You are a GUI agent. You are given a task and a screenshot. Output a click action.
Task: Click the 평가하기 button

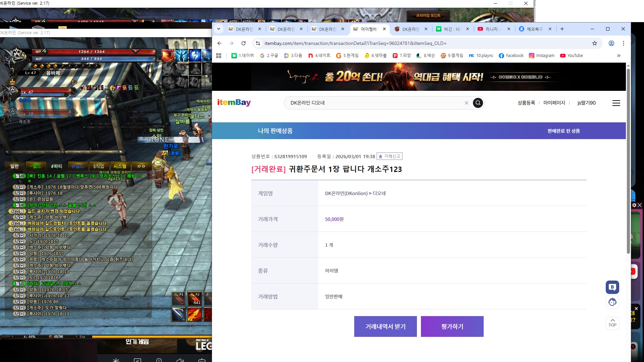click(452, 326)
